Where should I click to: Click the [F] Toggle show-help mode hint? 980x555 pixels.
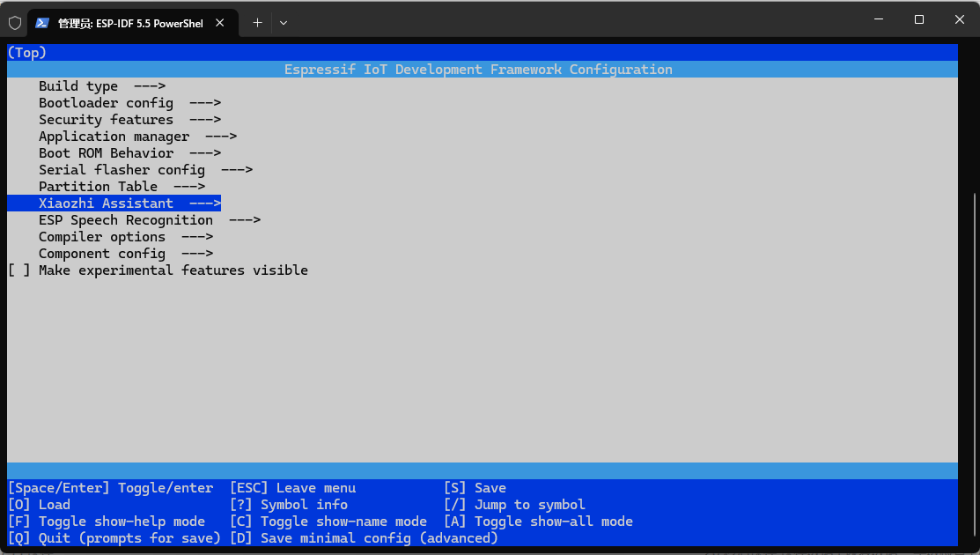point(107,522)
